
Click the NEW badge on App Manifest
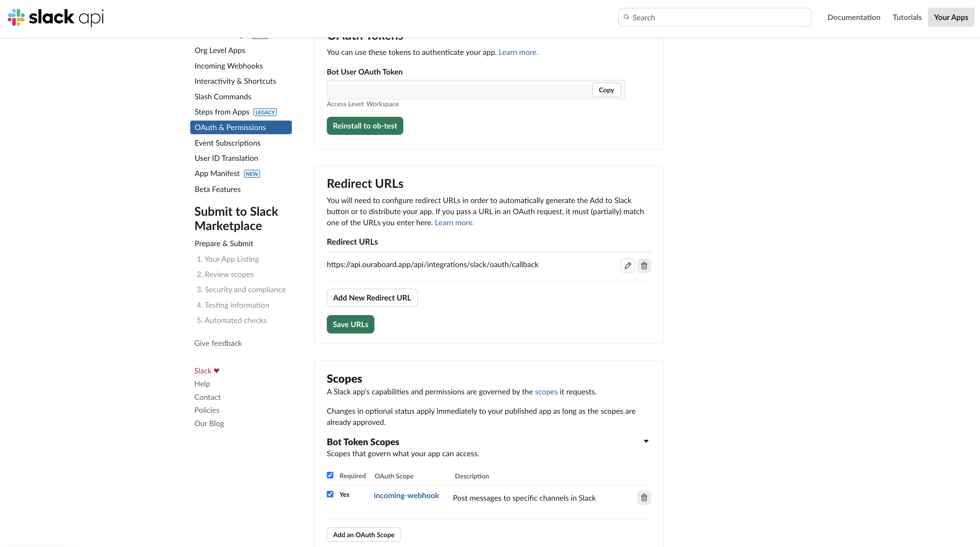click(252, 174)
